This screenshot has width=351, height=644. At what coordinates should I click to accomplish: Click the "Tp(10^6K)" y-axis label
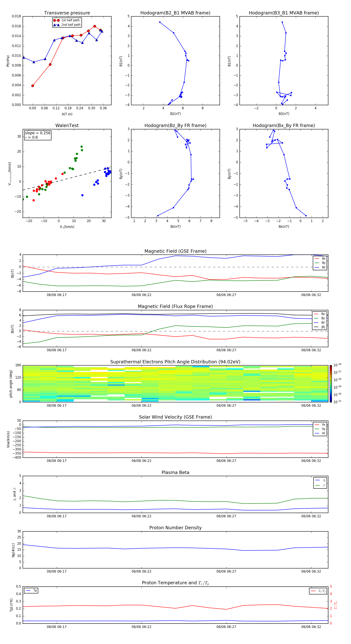point(11,605)
